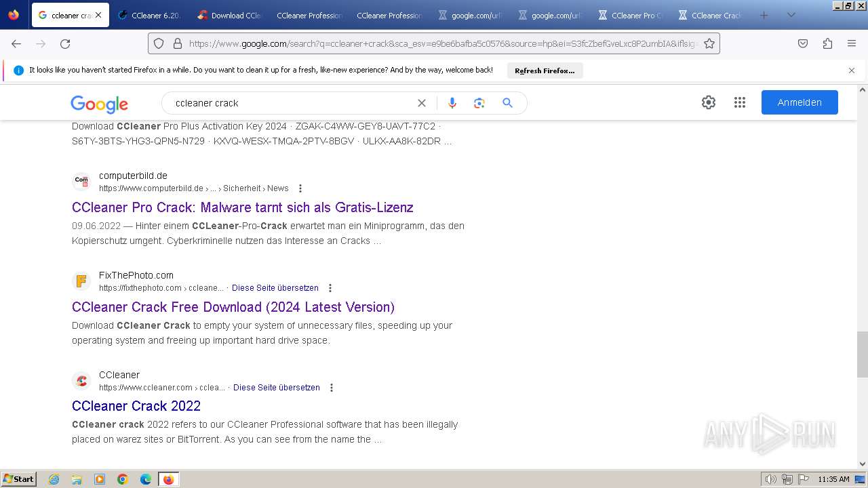Click Refresh Firefox button

[x=545, y=70]
